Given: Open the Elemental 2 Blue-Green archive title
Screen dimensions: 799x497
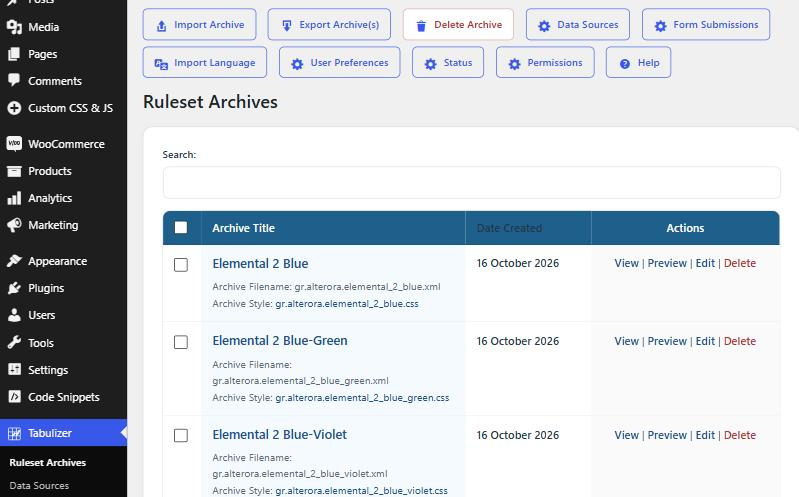Looking at the screenshot, I should (280, 341).
